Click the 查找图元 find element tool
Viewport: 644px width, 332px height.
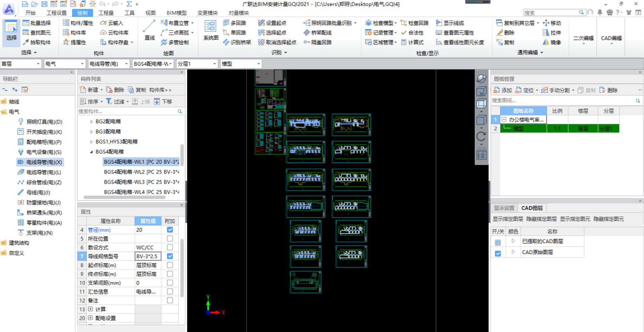pyautogui.click(x=37, y=33)
